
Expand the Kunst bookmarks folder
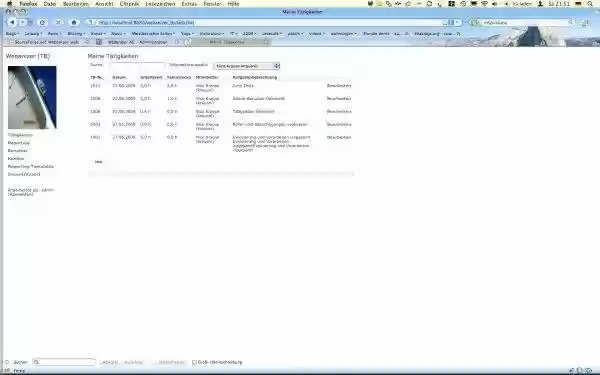tap(98, 34)
